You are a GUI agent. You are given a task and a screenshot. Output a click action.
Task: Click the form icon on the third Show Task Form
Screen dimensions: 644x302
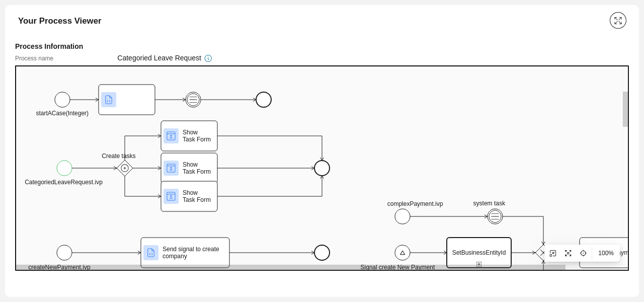(x=171, y=196)
